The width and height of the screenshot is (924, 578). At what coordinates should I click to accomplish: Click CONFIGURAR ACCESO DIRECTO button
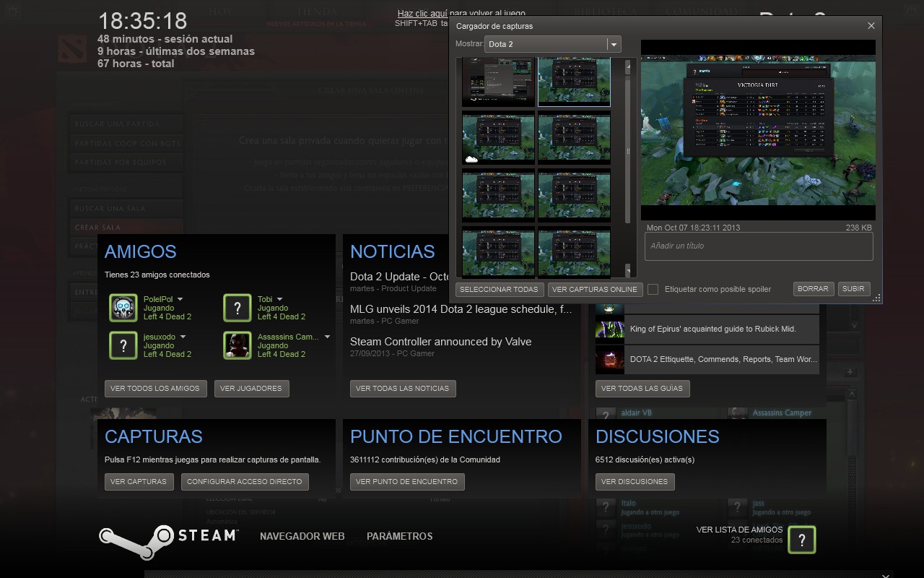click(245, 482)
